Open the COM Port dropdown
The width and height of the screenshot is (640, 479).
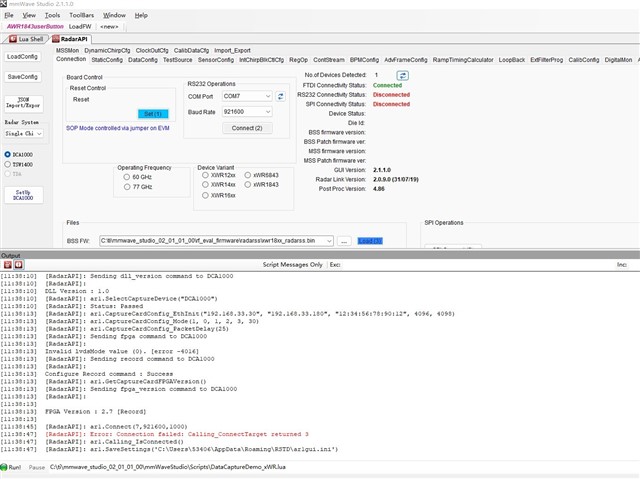(268, 96)
